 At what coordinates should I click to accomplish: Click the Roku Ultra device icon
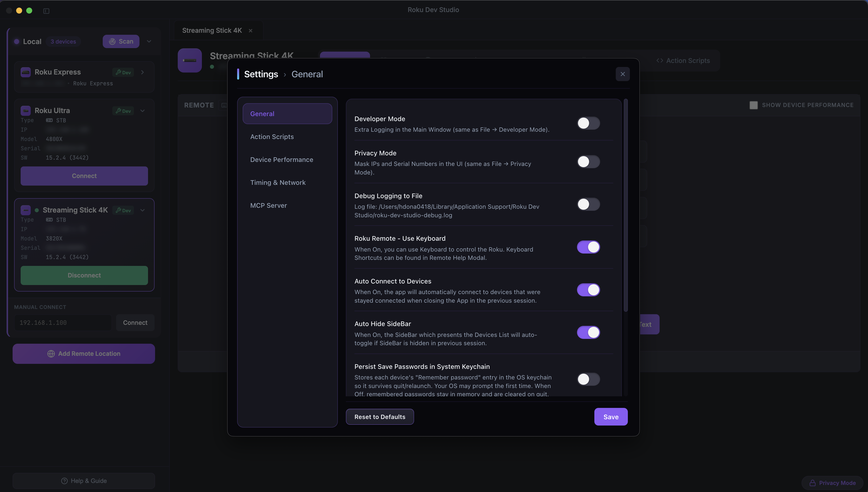26,111
